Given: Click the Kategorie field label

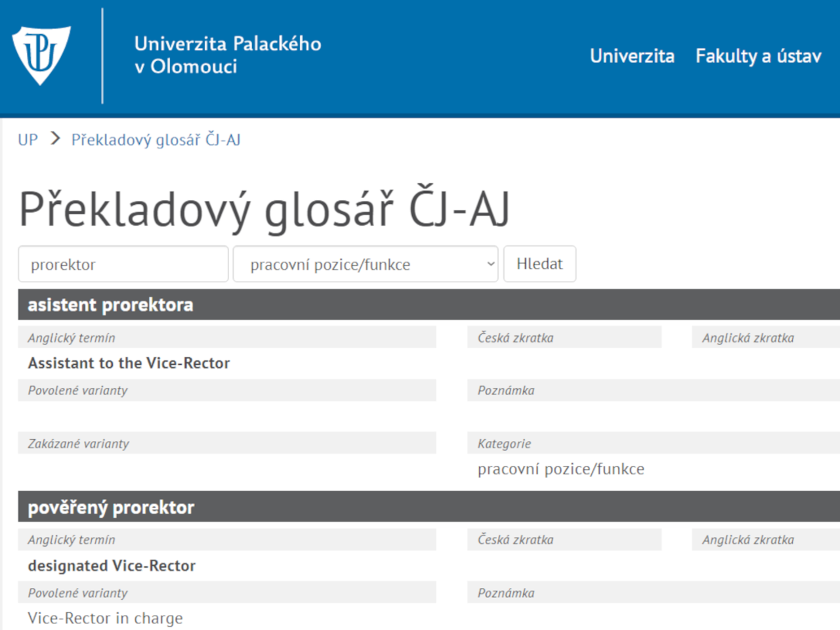Looking at the screenshot, I should 504,444.
